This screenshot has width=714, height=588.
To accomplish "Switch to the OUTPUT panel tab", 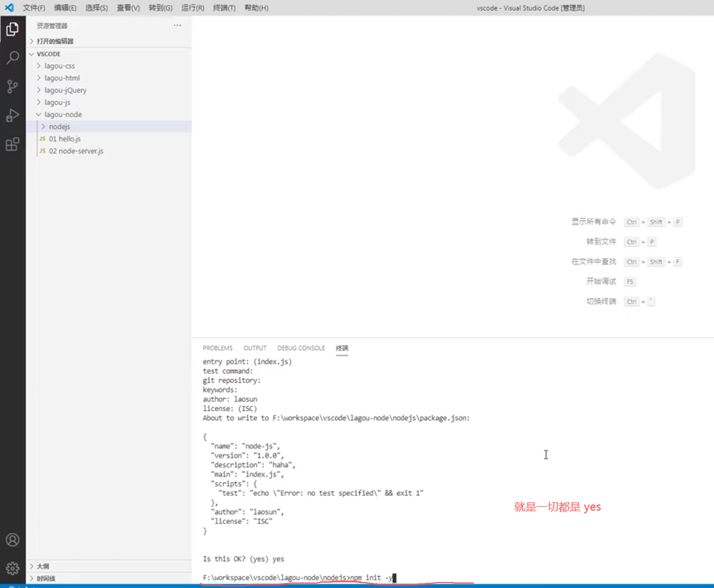I will [255, 348].
